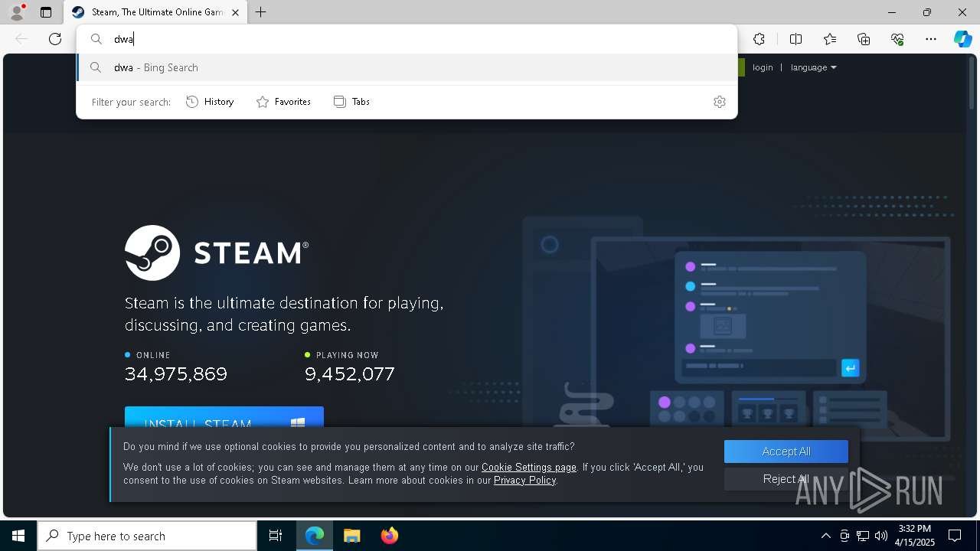Viewport: 980px width, 551px height.
Task: Select the 'dwa - Bing Search' suggestion
Action: tap(407, 67)
